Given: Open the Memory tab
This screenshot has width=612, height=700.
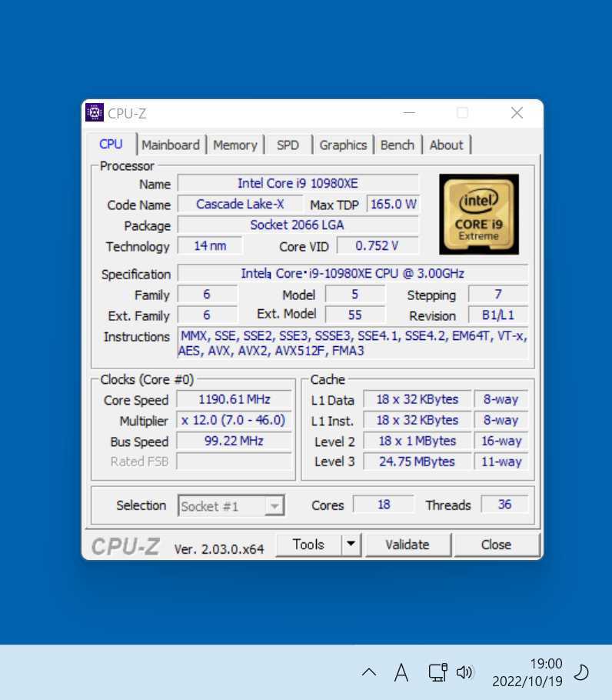Looking at the screenshot, I should [235, 145].
